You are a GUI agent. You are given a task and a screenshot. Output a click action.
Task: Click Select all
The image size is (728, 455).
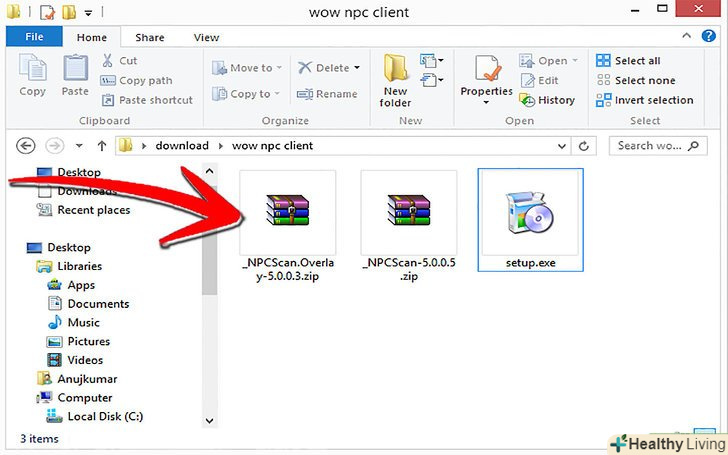pos(628,60)
